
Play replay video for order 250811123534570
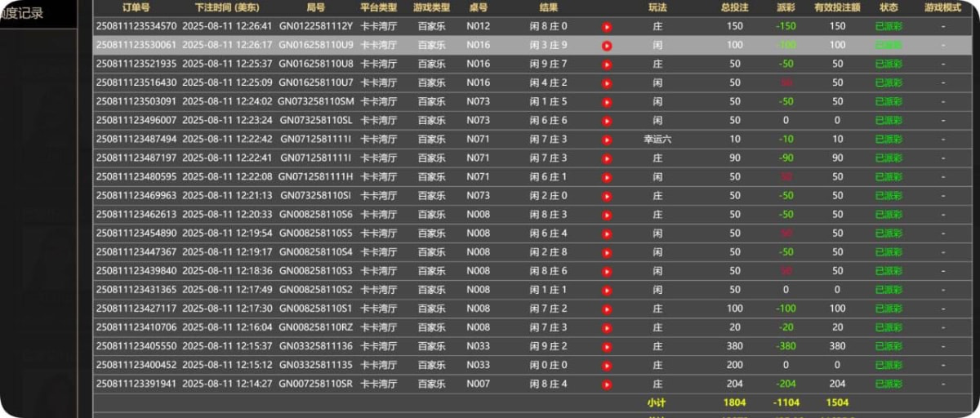click(607, 27)
